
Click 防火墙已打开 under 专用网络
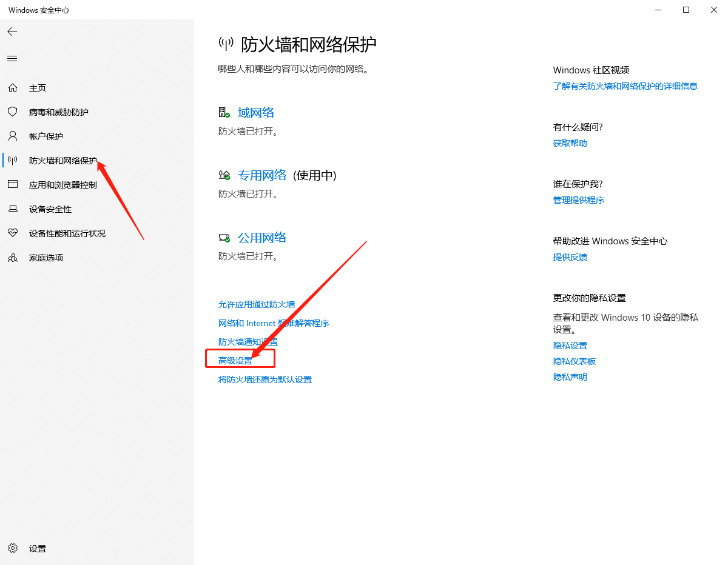coord(248,193)
